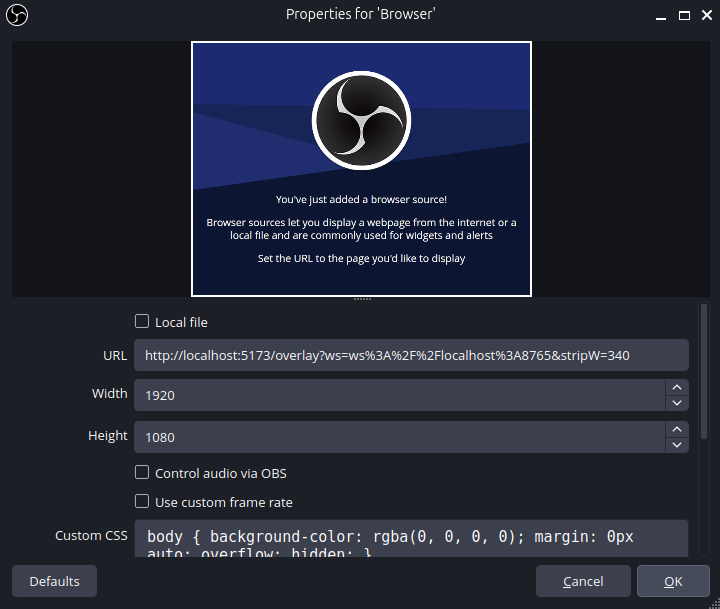Click the 'Width' field label
The height and width of the screenshot is (609, 720).
click(x=109, y=394)
